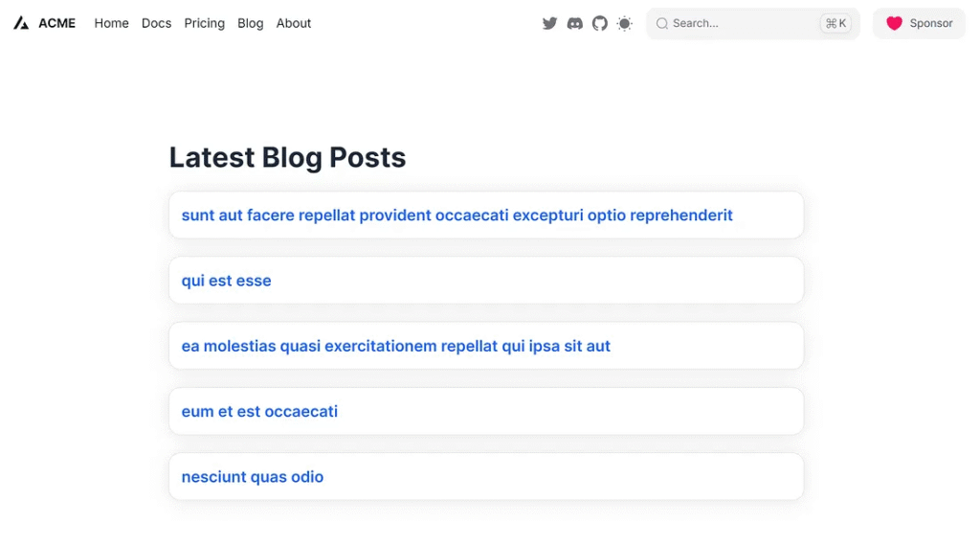The width and height of the screenshot is (980, 545).
Task: Open the post "sunt aut facere repellat"
Action: (x=457, y=216)
